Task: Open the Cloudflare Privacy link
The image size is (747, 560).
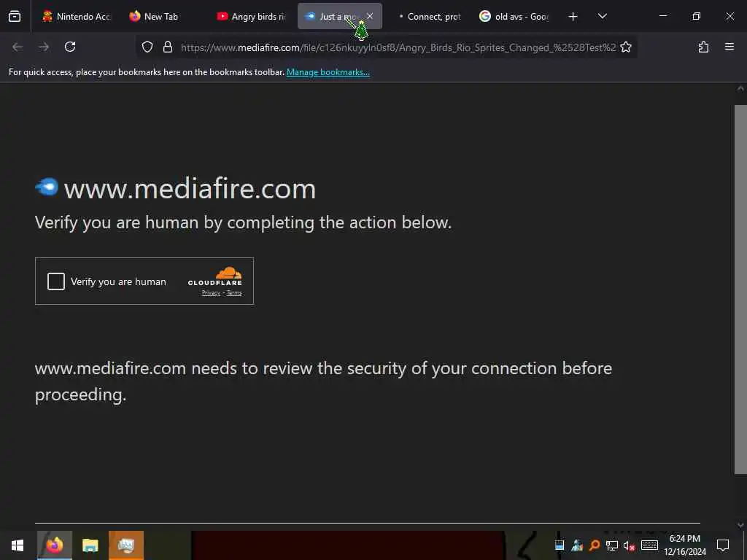Action: 211,293
